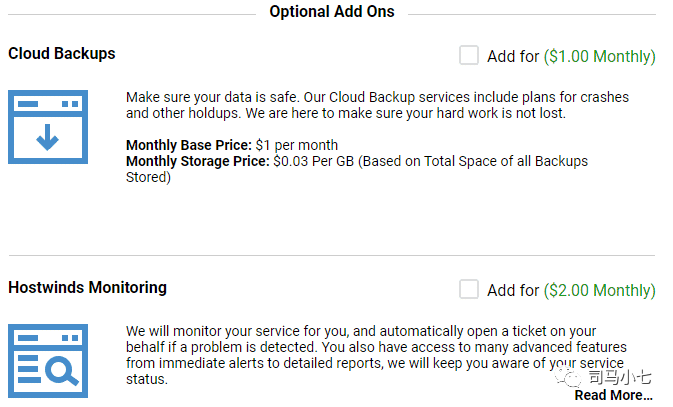
Task: Click the green ($1.00 Monthly) price label
Action: tap(600, 56)
